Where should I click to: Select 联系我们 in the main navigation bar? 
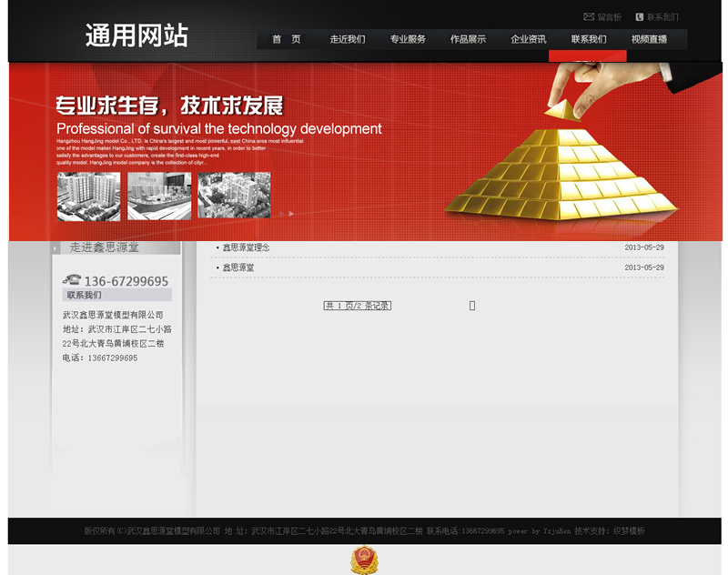click(x=589, y=39)
